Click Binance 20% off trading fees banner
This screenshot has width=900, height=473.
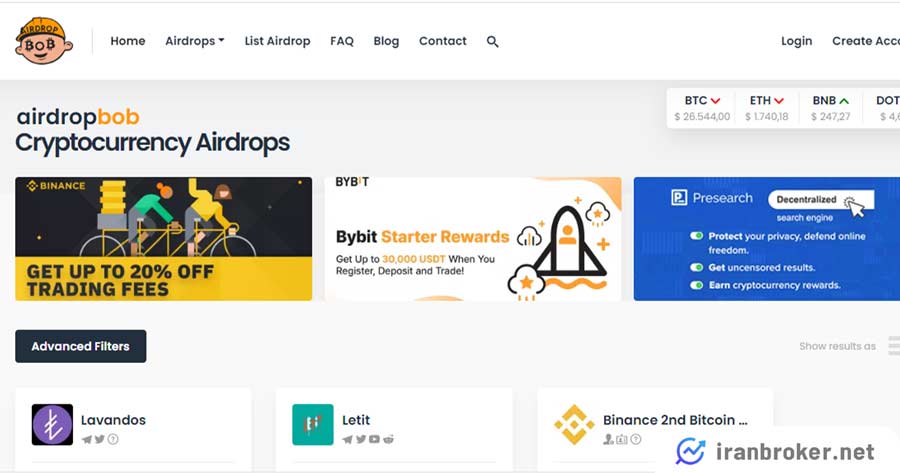(164, 239)
